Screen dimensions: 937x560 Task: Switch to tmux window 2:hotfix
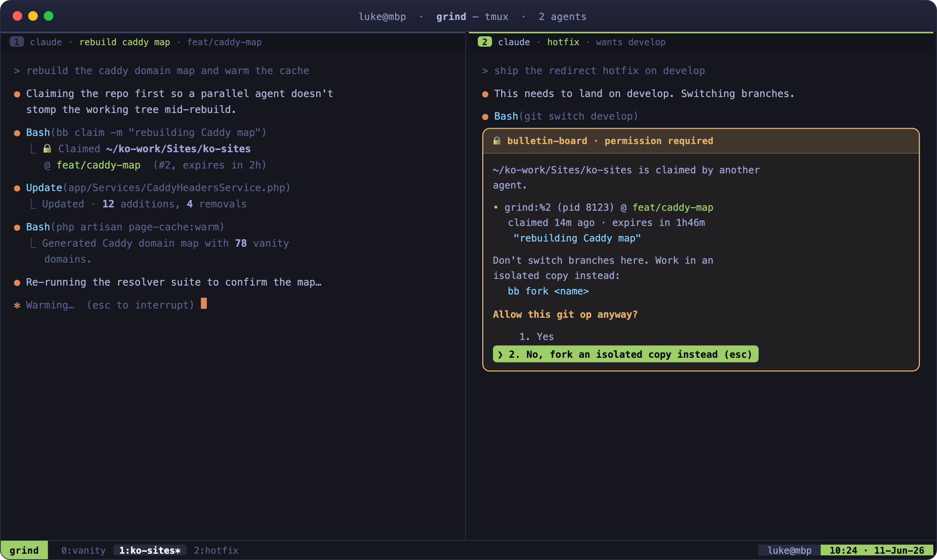(x=216, y=550)
